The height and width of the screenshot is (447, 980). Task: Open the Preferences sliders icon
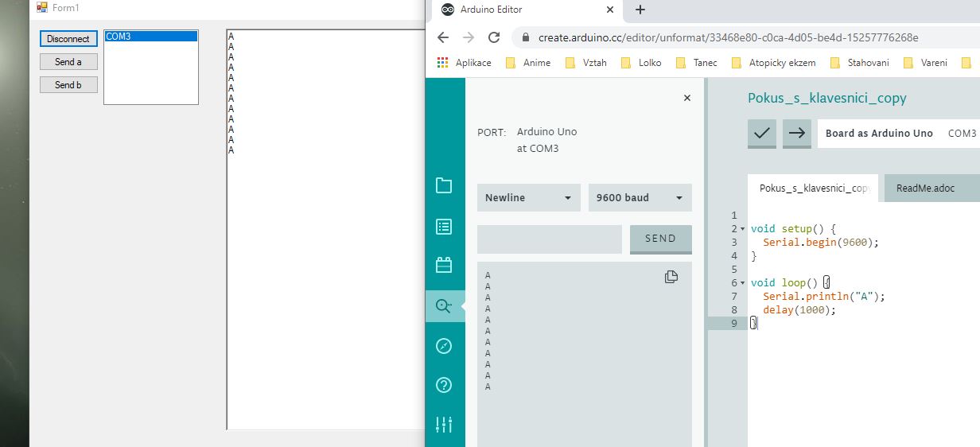point(444,425)
